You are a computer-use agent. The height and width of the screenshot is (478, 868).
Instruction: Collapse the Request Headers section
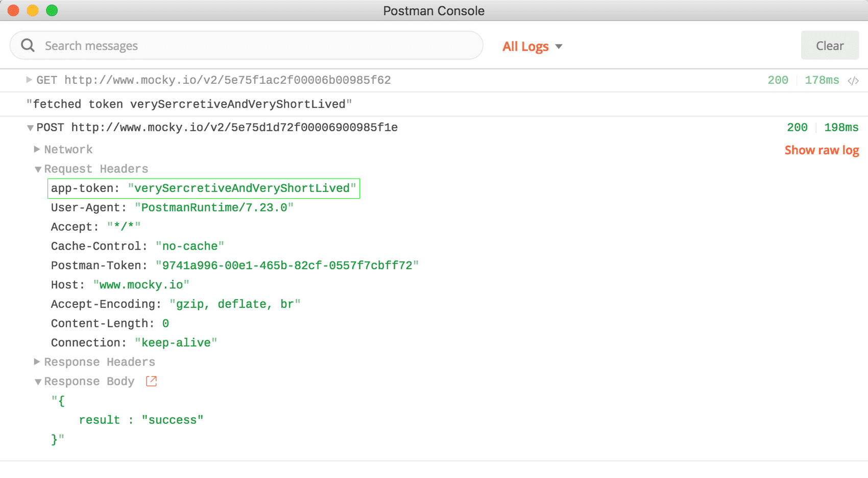38,169
